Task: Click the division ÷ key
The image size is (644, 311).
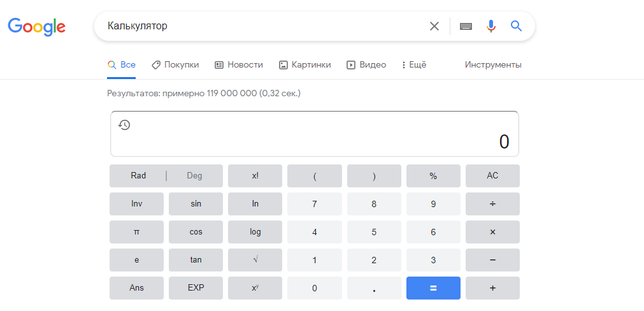Action: [x=492, y=204]
